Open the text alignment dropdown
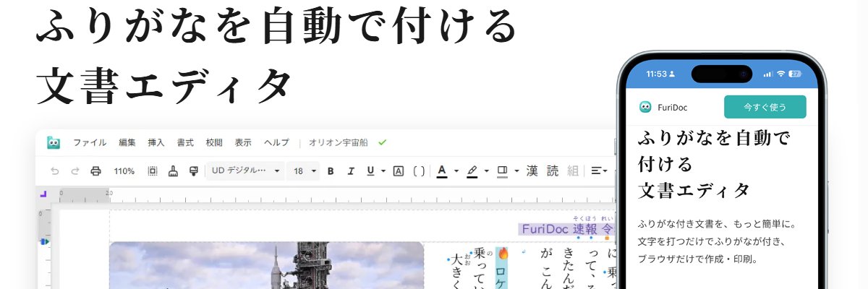Screen dimensions: 868x289 pos(599,171)
